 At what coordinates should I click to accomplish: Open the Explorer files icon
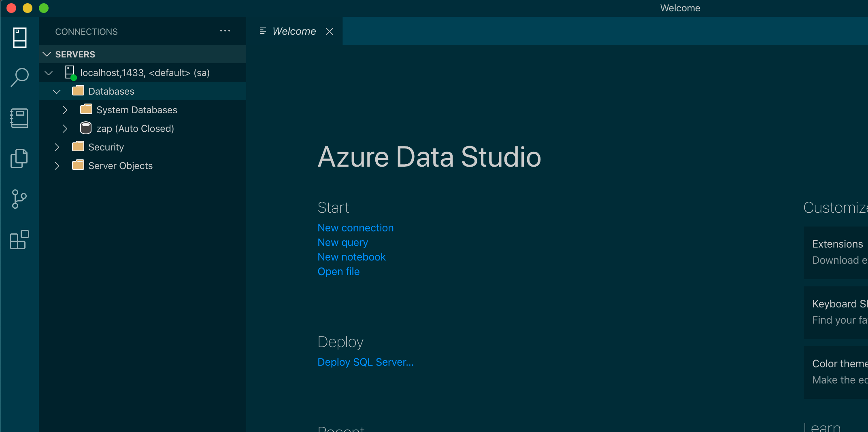pyautogui.click(x=19, y=158)
